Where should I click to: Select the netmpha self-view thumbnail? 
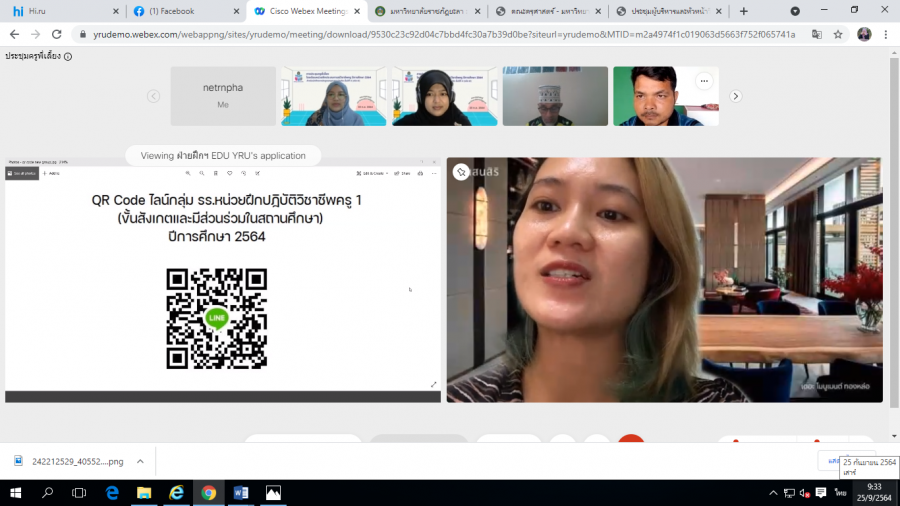click(x=223, y=96)
